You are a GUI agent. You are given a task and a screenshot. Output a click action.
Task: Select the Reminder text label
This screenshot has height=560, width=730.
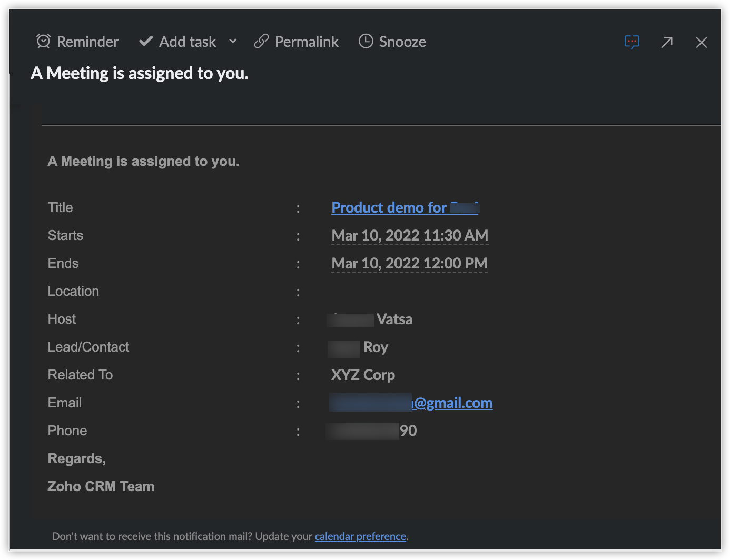point(87,42)
